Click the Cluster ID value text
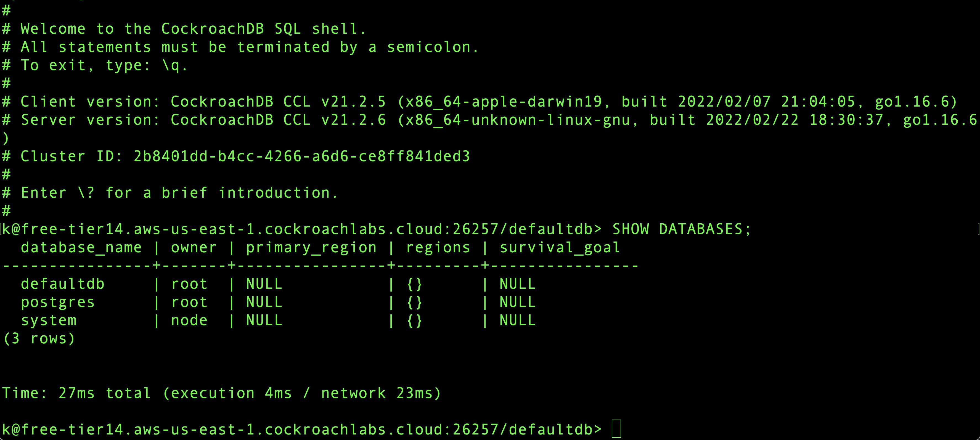The image size is (980, 440). 302,156
